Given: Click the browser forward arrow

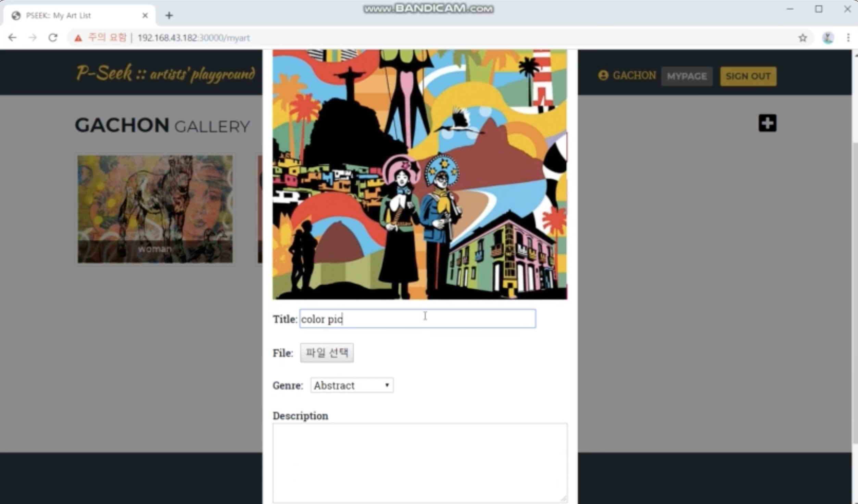Looking at the screenshot, I should 33,37.
